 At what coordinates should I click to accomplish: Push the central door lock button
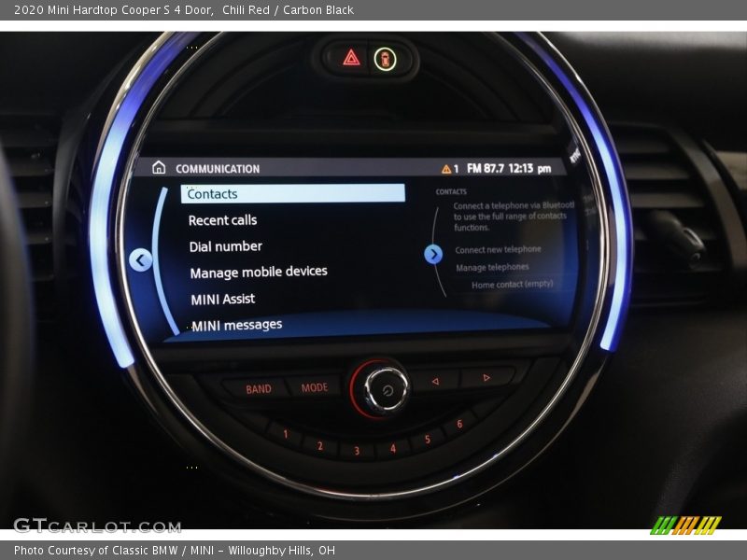pyautogui.click(x=385, y=60)
